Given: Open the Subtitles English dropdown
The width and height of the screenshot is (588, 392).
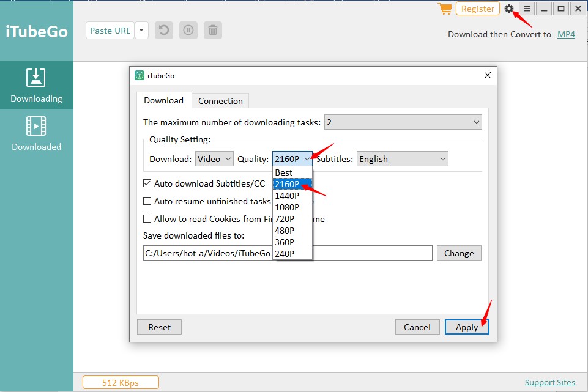Looking at the screenshot, I should coord(403,159).
